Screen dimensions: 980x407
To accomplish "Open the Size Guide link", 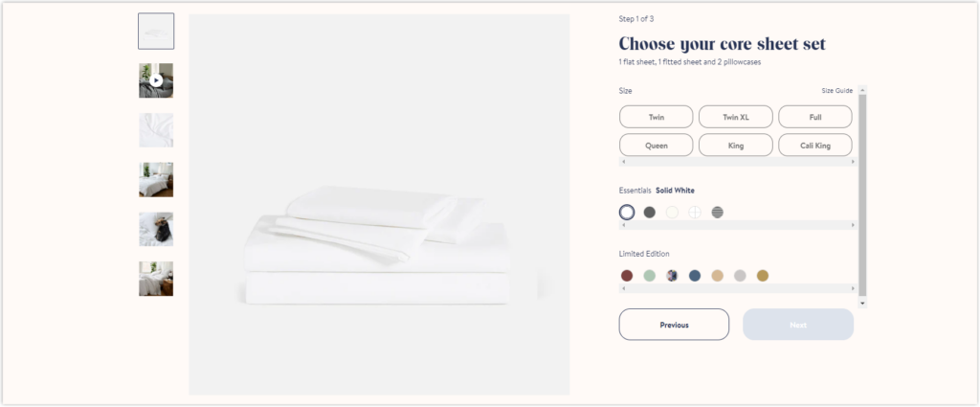I will 836,91.
